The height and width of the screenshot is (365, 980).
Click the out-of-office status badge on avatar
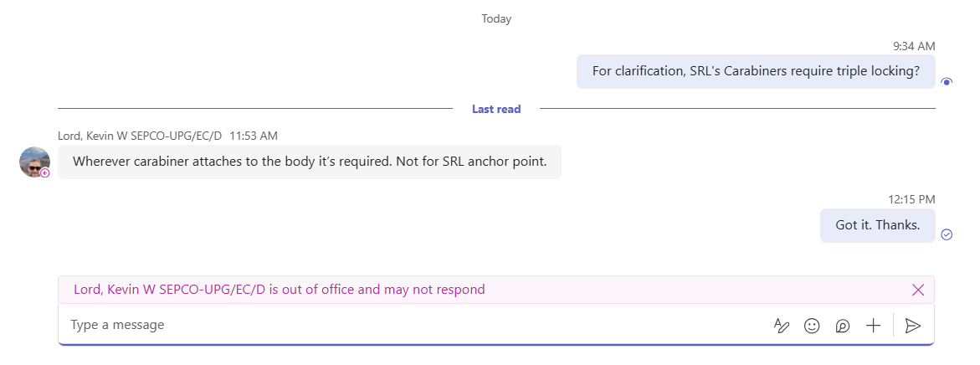pyautogui.click(x=45, y=173)
